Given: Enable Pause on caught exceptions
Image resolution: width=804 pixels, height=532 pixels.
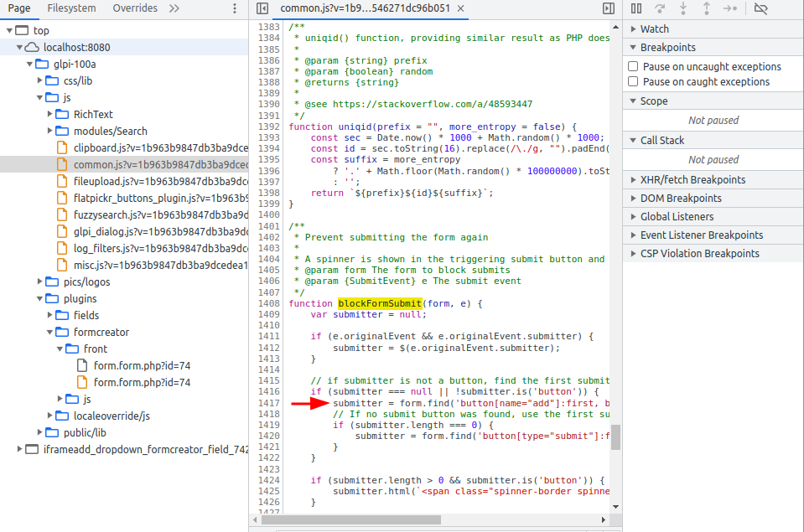Looking at the screenshot, I should click(x=631, y=81).
